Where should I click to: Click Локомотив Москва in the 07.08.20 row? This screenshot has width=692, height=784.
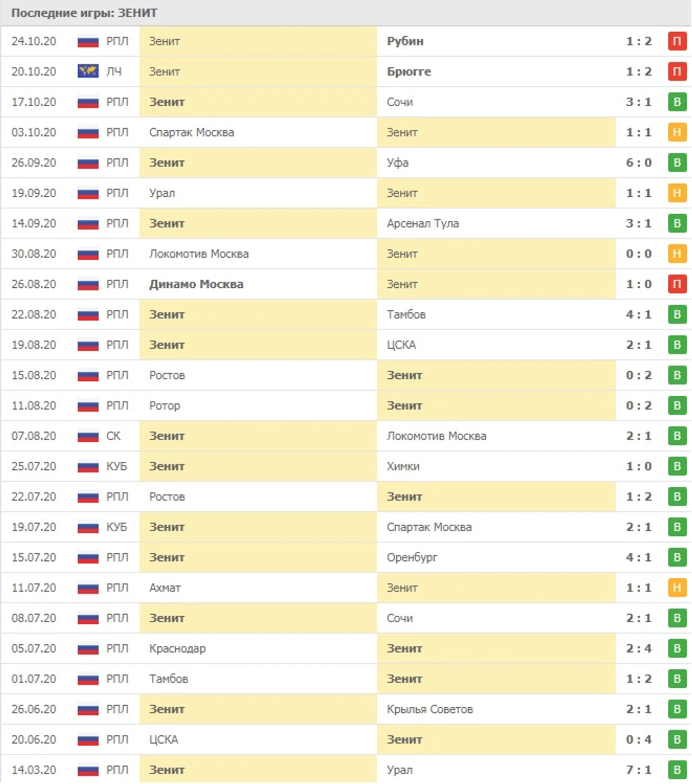(436, 436)
